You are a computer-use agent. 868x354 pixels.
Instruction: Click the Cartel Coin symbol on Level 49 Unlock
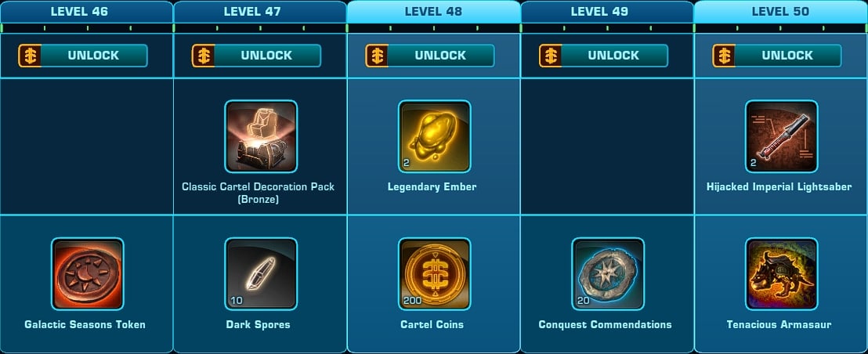pyautogui.click(x=550, y=56)
